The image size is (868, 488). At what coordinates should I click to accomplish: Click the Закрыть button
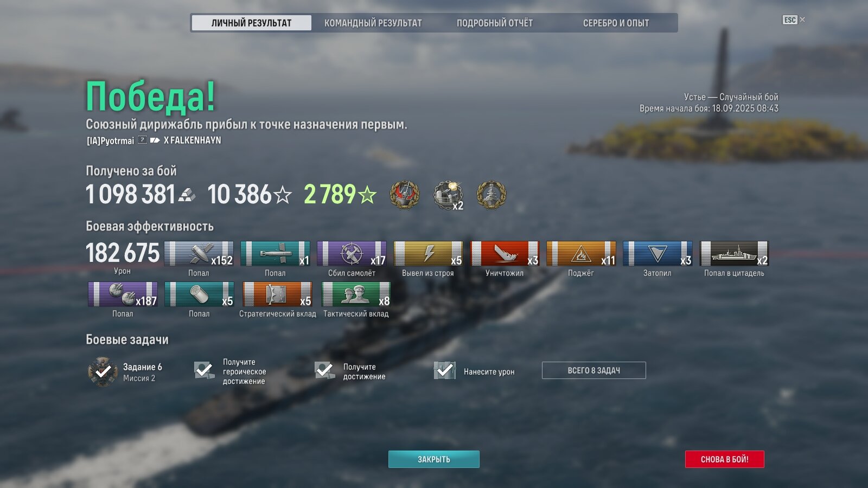coord(433,459)
